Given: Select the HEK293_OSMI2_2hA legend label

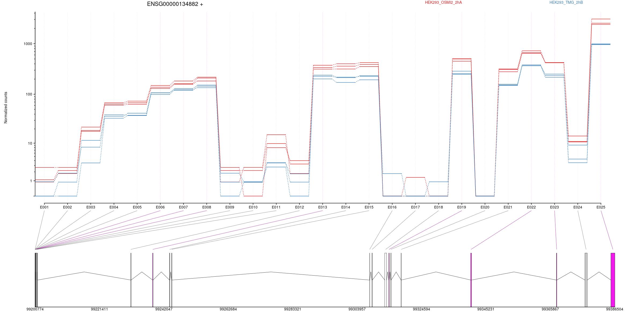Looking at the screenshot, I should (x=444, y=2).
